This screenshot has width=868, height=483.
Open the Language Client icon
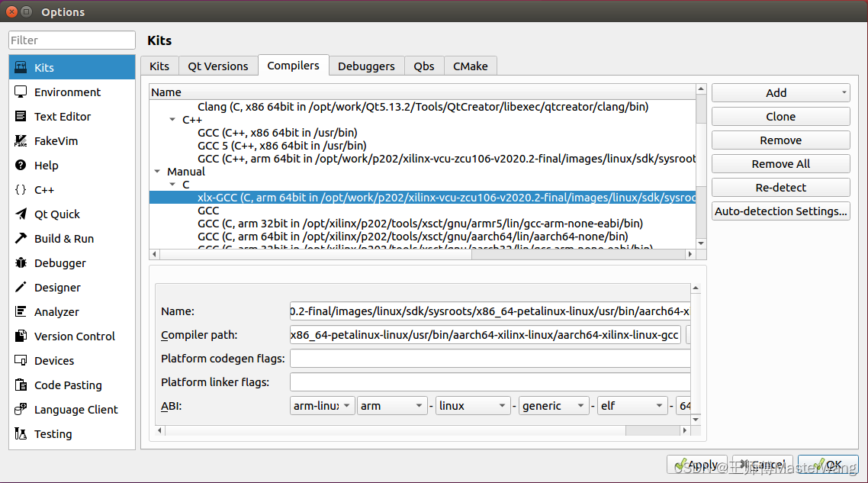point(21,409)
